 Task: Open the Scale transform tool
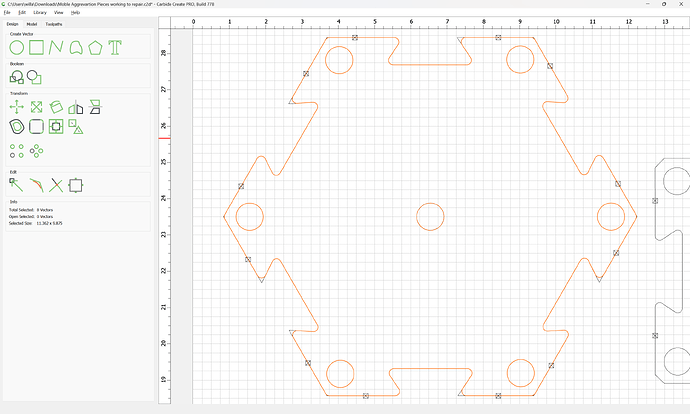[37, 107]
